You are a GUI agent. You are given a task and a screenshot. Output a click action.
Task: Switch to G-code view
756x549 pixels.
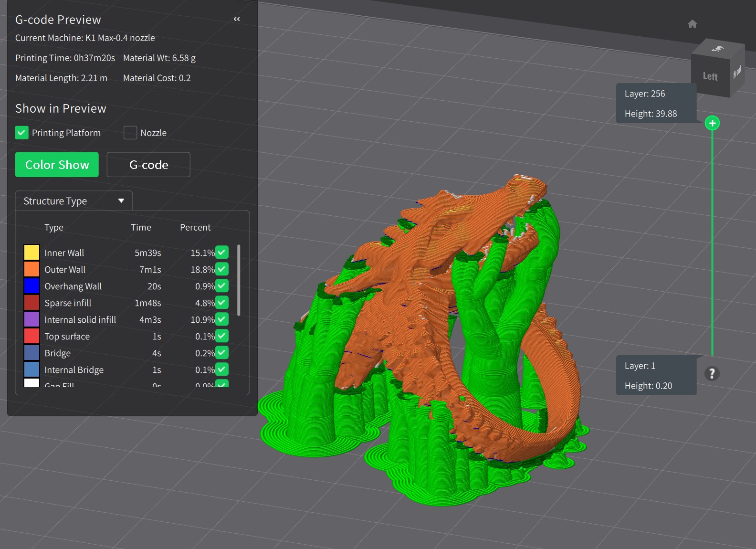click(x=148, y=165)
